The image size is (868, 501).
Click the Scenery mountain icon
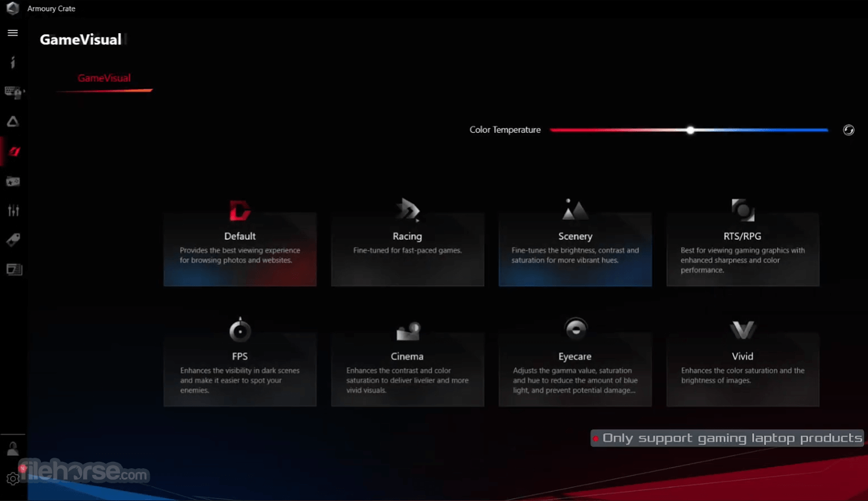575,209
